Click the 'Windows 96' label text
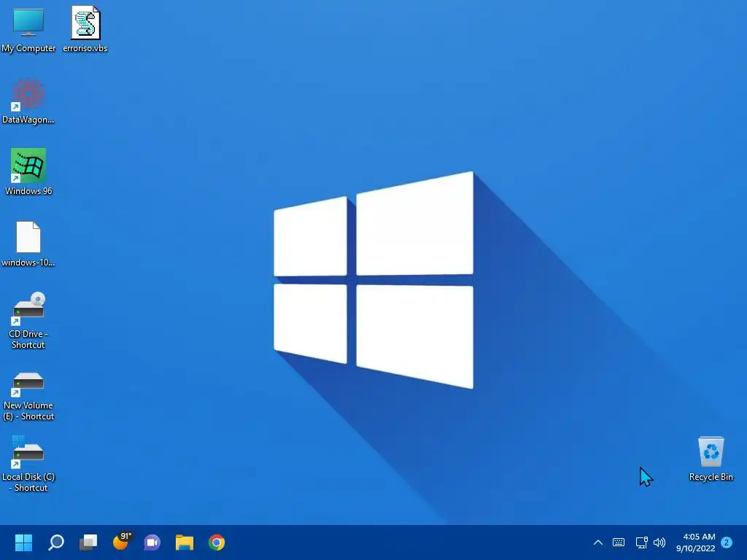Screen dimensions: 747x560 [28, 191]
